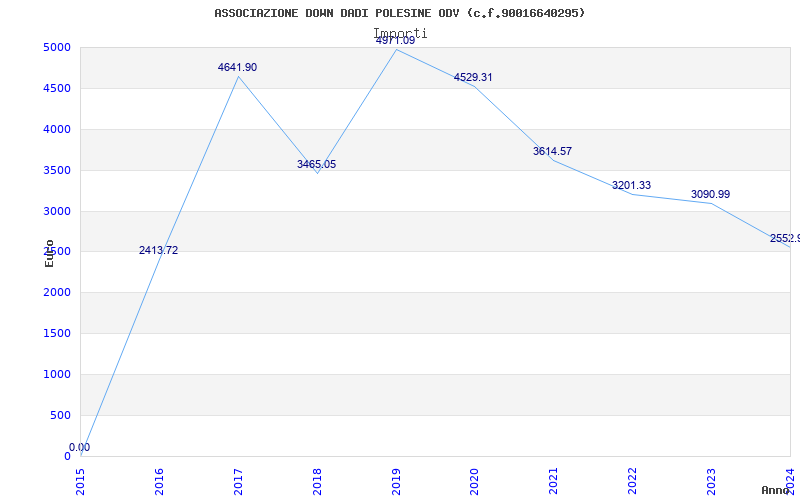Select the 2413.72 data label
The height and width of the screenshot is (500, 800).
point(158,251)
